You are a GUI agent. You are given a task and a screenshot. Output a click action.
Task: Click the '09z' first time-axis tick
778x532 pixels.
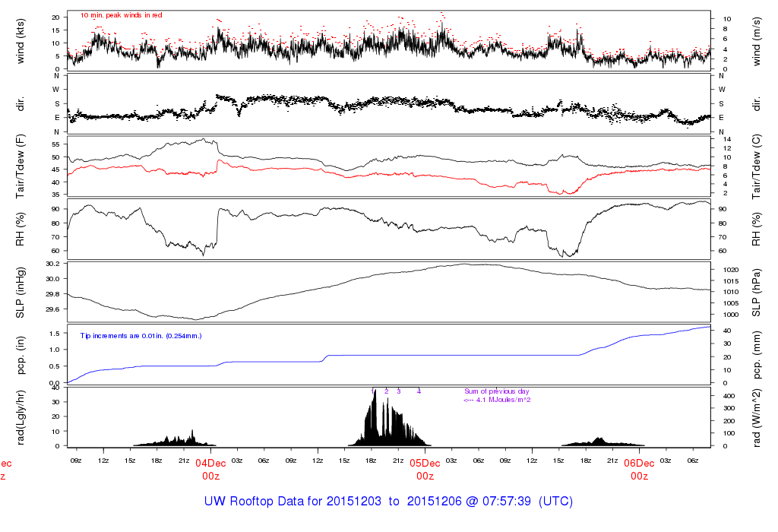76,461
